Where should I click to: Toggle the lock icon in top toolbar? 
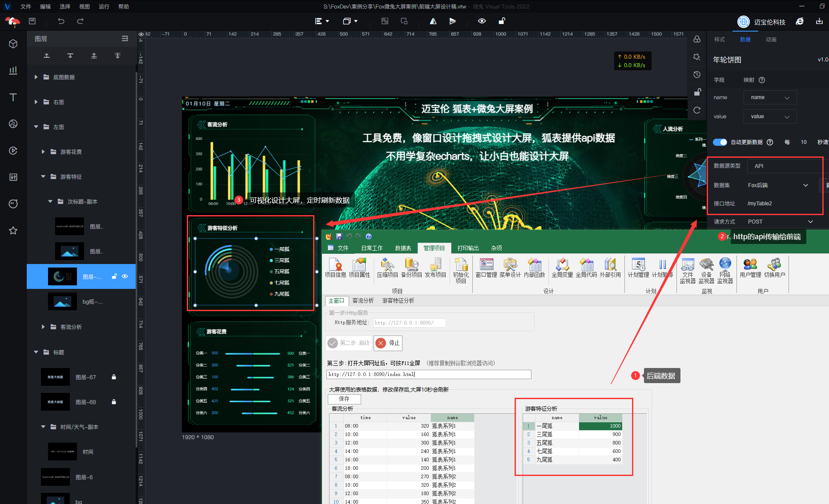(502, 21)
